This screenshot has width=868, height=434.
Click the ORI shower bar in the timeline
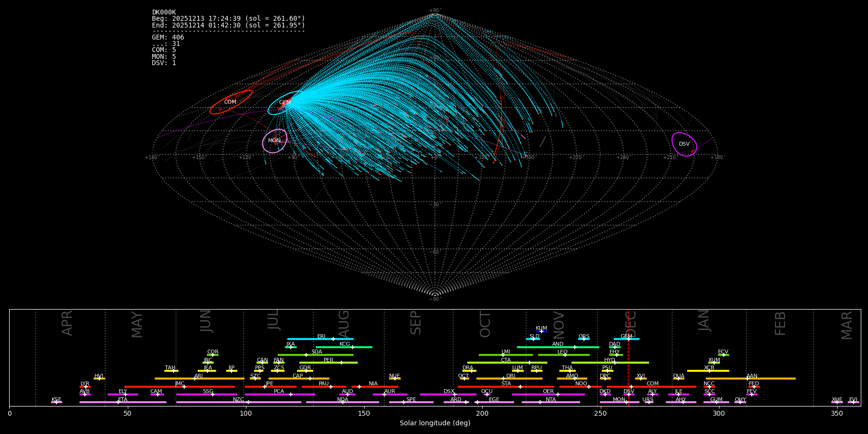(x=509, y=379)
